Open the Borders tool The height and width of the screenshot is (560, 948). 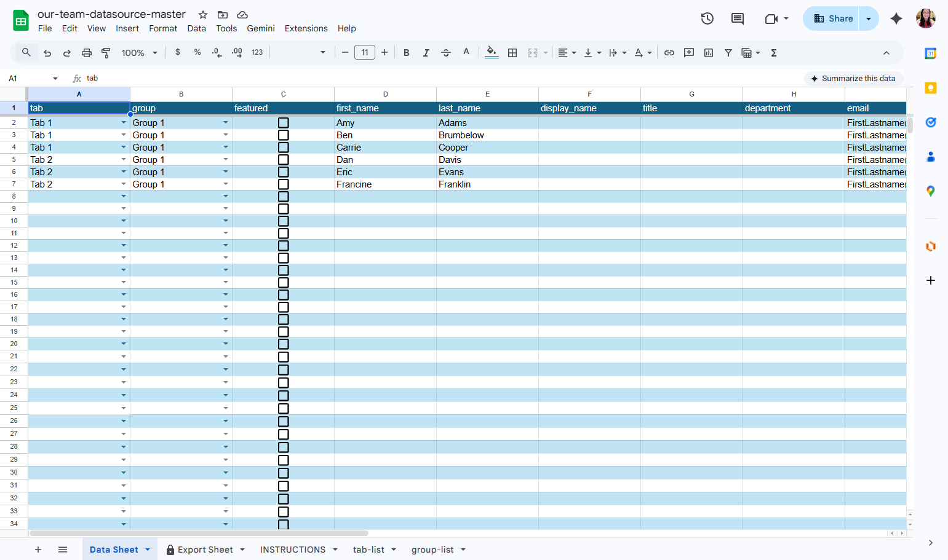[512, 53]
